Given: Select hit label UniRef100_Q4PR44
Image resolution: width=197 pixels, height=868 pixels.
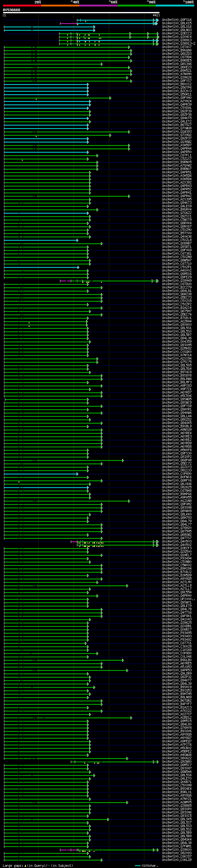Looking at the screenshot, I should (x=177, y=149).
